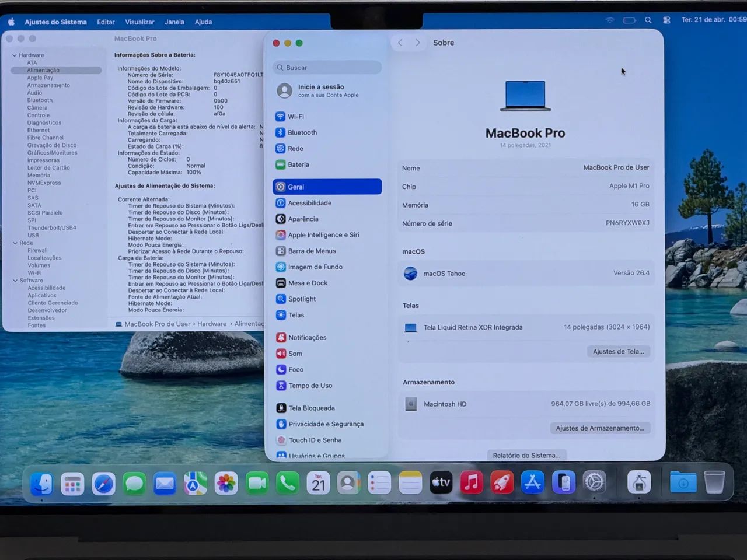Image resolution: width=747 pixels, height=560 pixels.
Task: Open Touch ID e Senha settings
Action: click(327, 440)
